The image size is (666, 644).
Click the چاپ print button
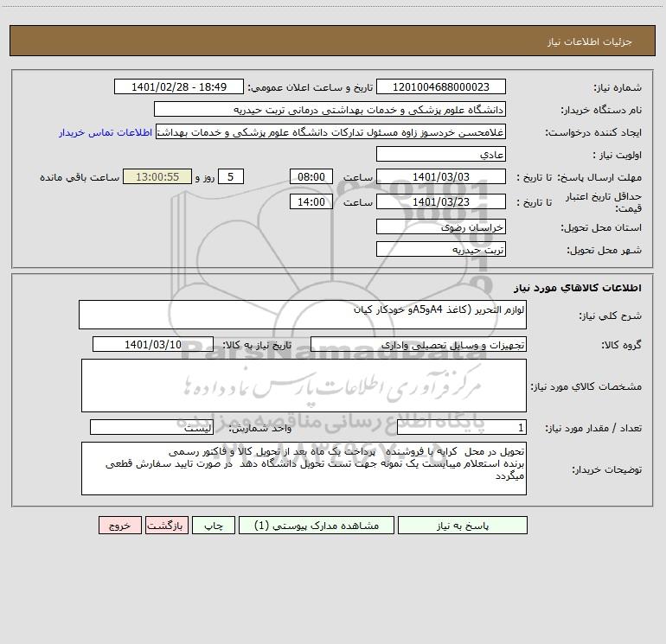click(214, 526)
